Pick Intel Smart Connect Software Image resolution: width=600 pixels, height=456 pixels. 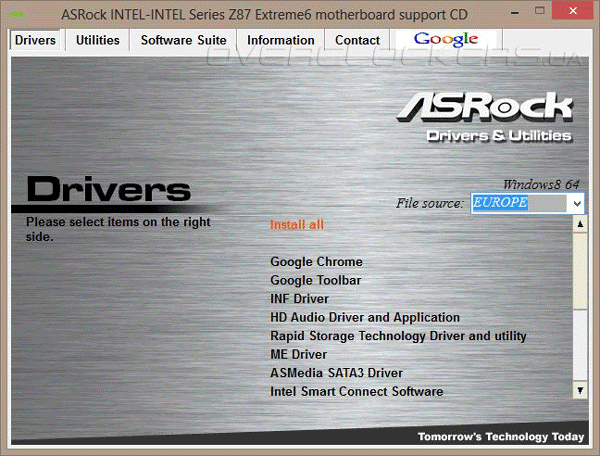tap(356, 391)
